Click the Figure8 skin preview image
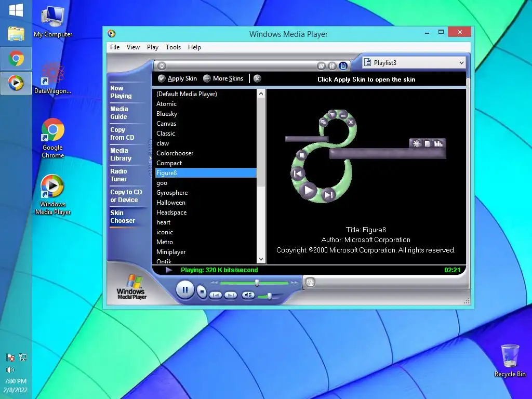The height and width of the screenshot is (399, 532). (x=365, y=156)
